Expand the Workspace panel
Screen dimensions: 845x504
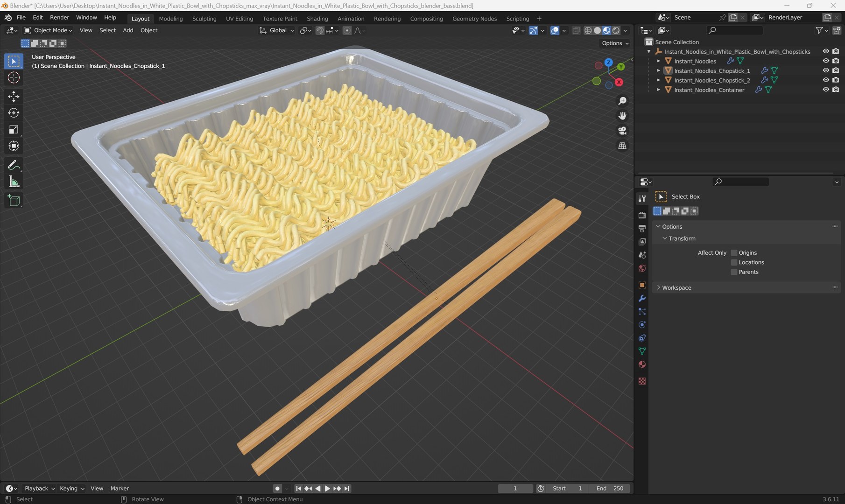click(658, 287)
